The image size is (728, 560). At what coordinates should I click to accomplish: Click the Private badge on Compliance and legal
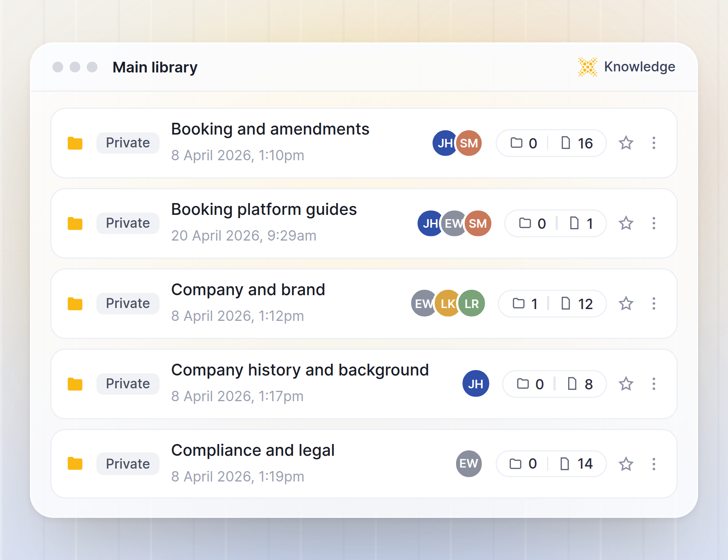tap(128, 464)
